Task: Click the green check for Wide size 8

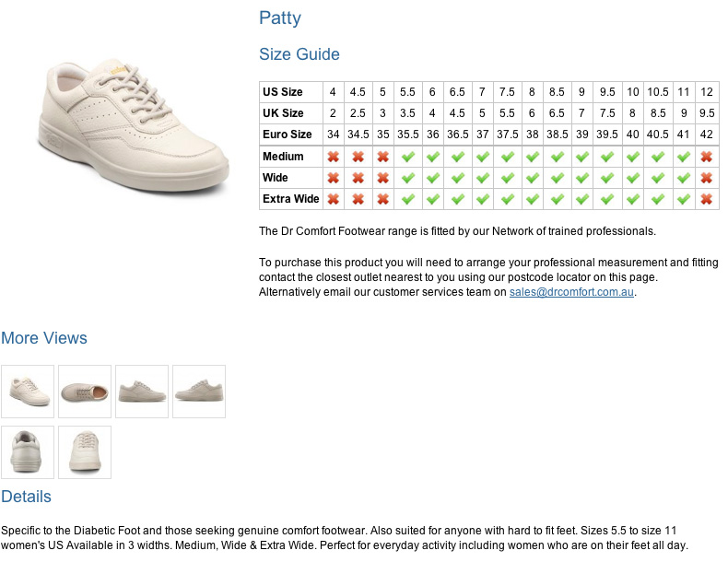Action: pos(532,178)
